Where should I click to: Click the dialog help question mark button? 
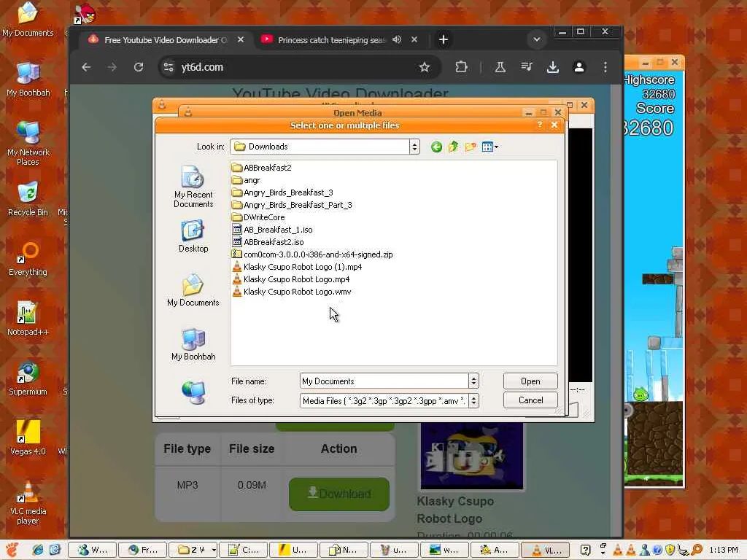point(539,125)
